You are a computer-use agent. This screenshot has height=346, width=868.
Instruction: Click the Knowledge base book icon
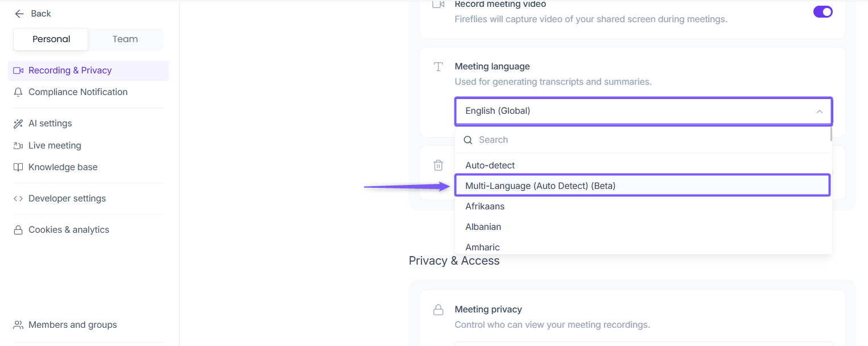click(x=18, y=167)
